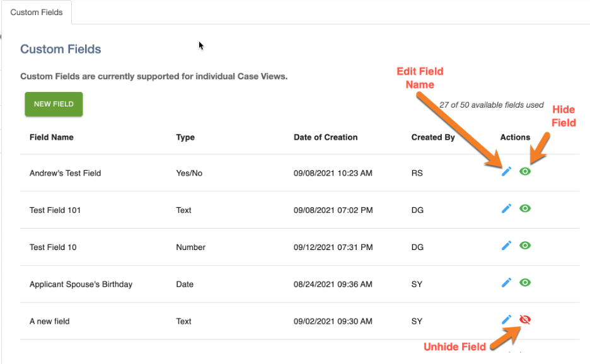Hide Test Field 101 with eye icon
Viewport: 590px width, 364px height.
coord(525,208)
